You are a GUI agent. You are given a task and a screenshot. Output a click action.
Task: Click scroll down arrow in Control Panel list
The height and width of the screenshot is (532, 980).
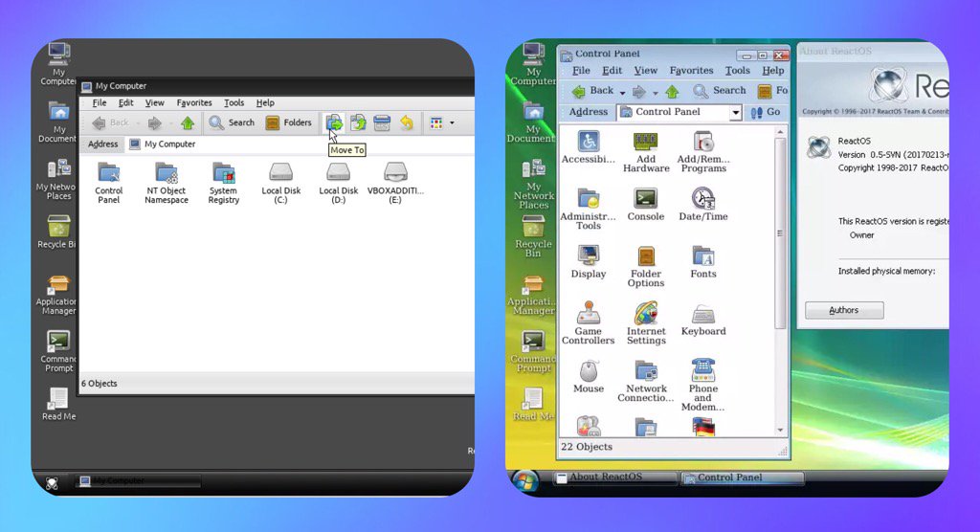point(780,431)
